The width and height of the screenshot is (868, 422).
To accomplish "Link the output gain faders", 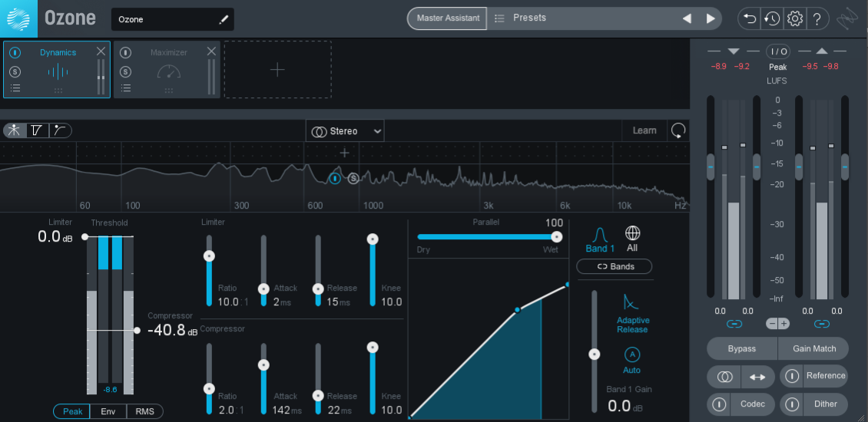I will pos(822,324).
